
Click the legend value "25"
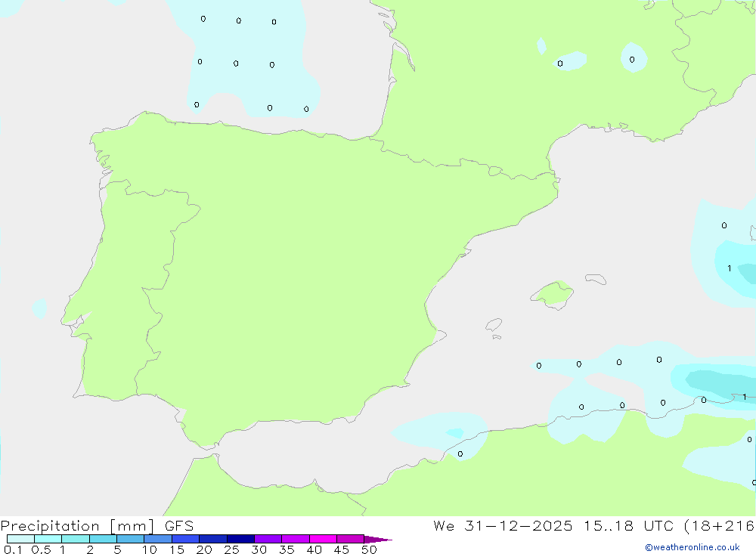pos(232,549)
